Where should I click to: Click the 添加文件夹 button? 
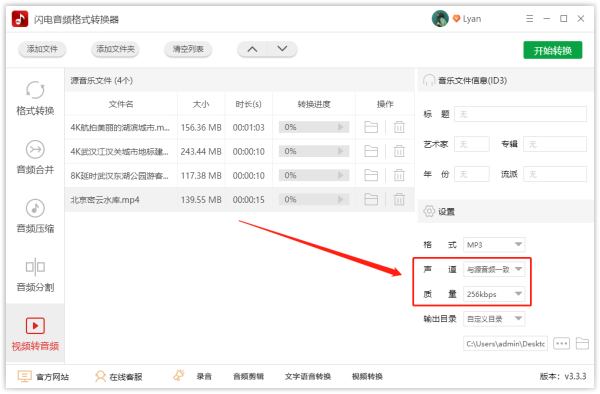(x=115, y=49)
